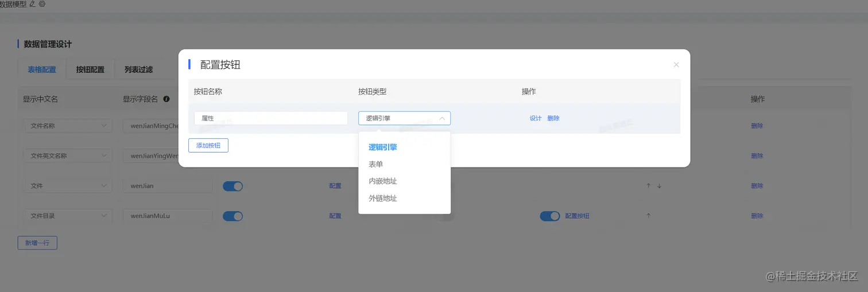The width and height of the screenshot is (868, 292).
Task: Close the 配置按钮 dialog with the X
Action: 676,65
